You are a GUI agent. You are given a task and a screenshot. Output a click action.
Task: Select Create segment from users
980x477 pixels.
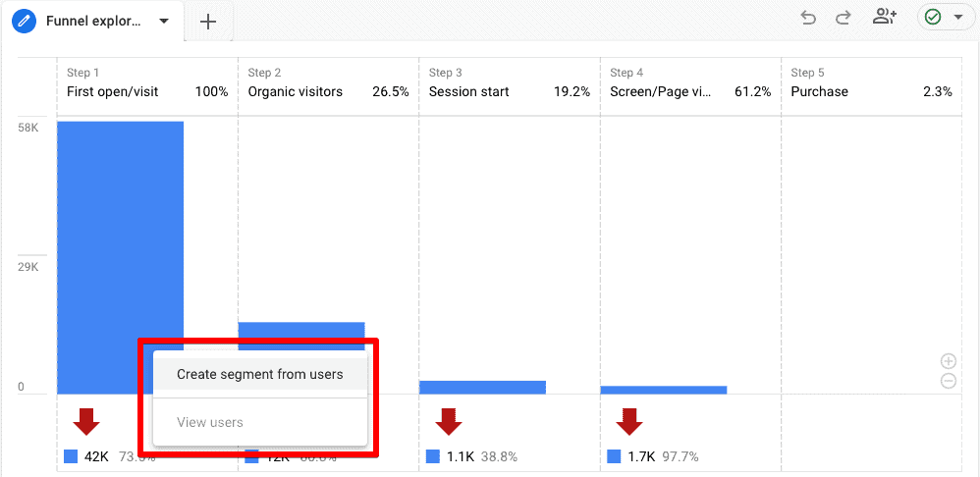(x=260, y=374)
